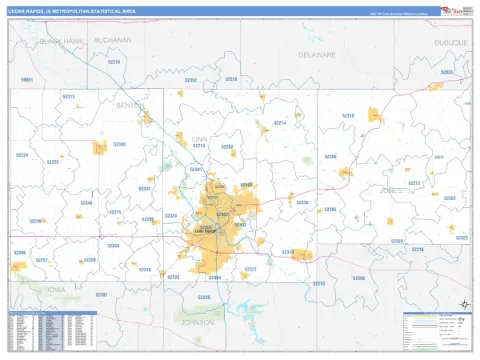Image resolution: width=480 pixels, height=360 pixels.
Task: Select the DELAWARE county label
Action: coord(317,55)
